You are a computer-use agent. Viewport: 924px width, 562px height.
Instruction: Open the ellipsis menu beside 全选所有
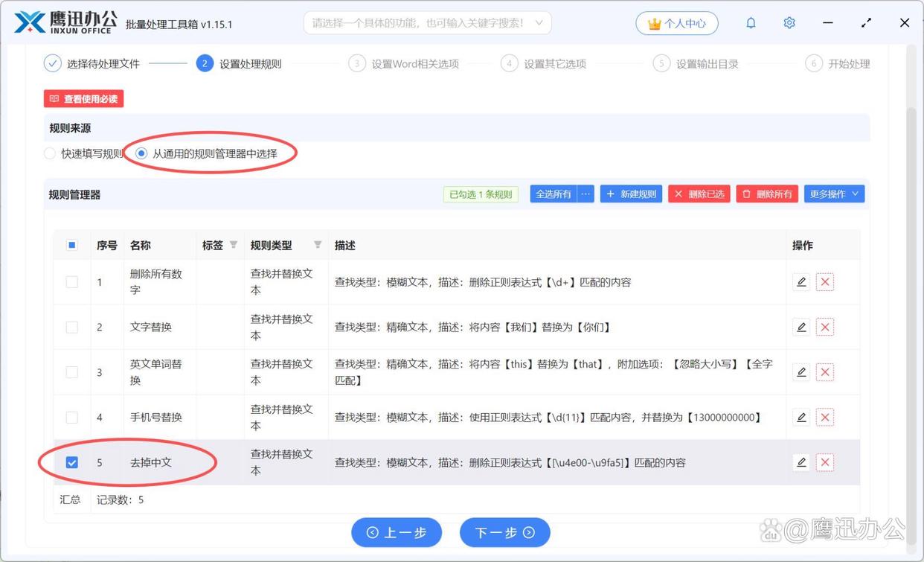(x=586, y=194)
